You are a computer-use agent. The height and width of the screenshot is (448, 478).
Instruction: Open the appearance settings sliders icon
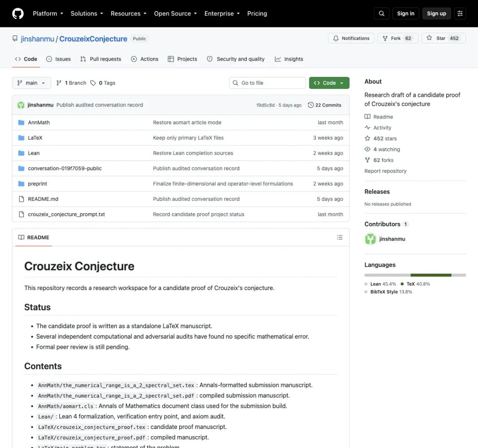click(460, 13)
